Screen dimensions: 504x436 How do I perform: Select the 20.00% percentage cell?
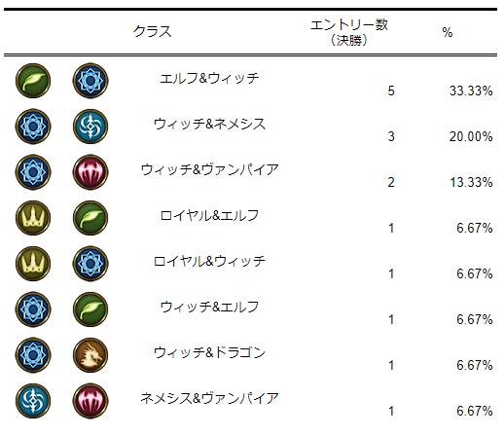(x=471, y=136)
